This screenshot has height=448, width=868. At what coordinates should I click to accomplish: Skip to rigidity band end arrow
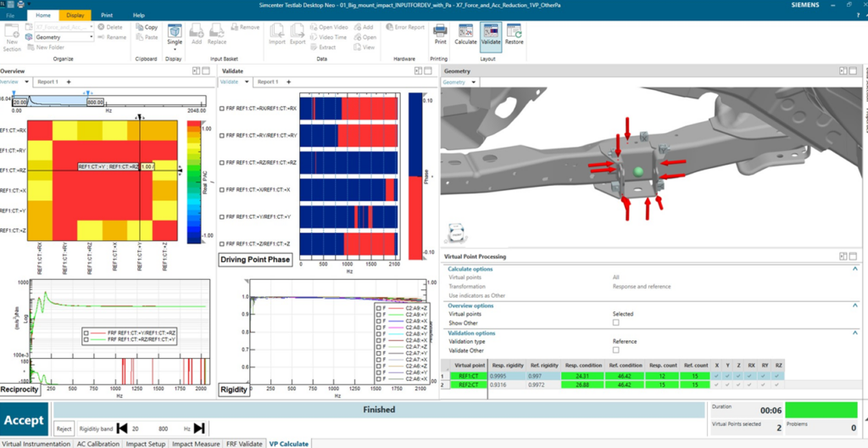199,428
